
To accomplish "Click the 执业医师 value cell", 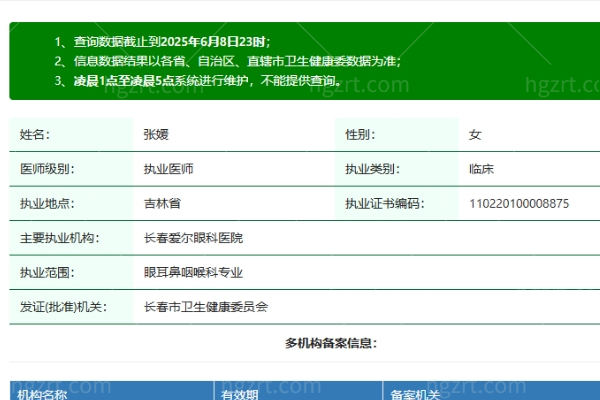I will tap(169, 169).
